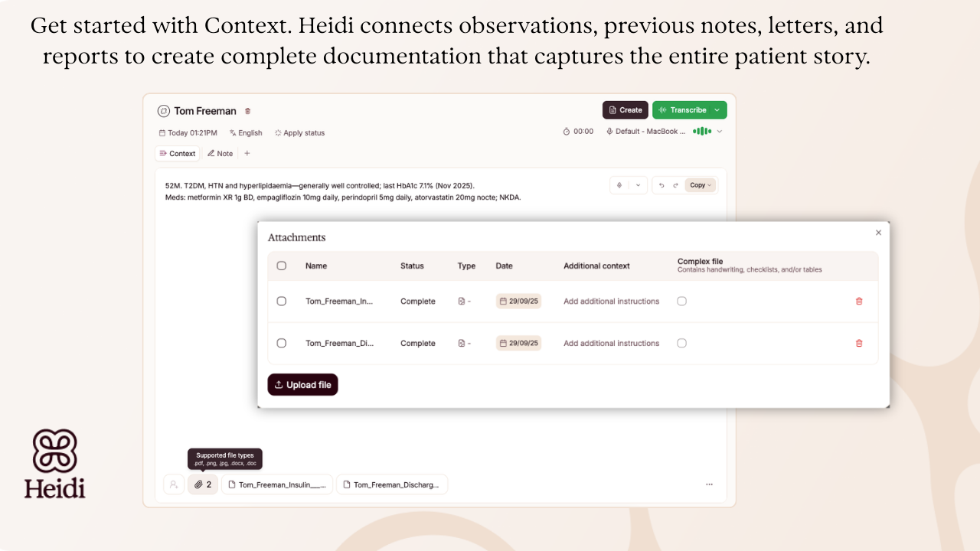Click the patient profile icon at bottom left
980x551 pixels.
tap(174, 484)
